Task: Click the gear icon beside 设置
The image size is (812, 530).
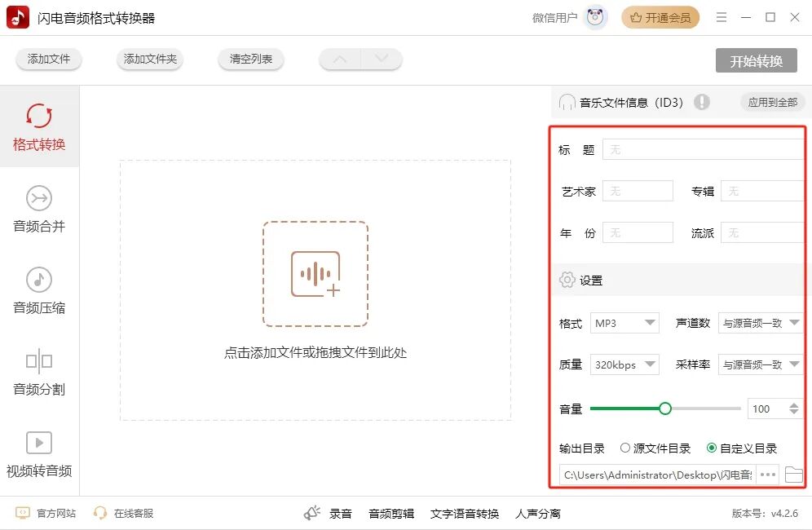Action: (x=567, y=280)
